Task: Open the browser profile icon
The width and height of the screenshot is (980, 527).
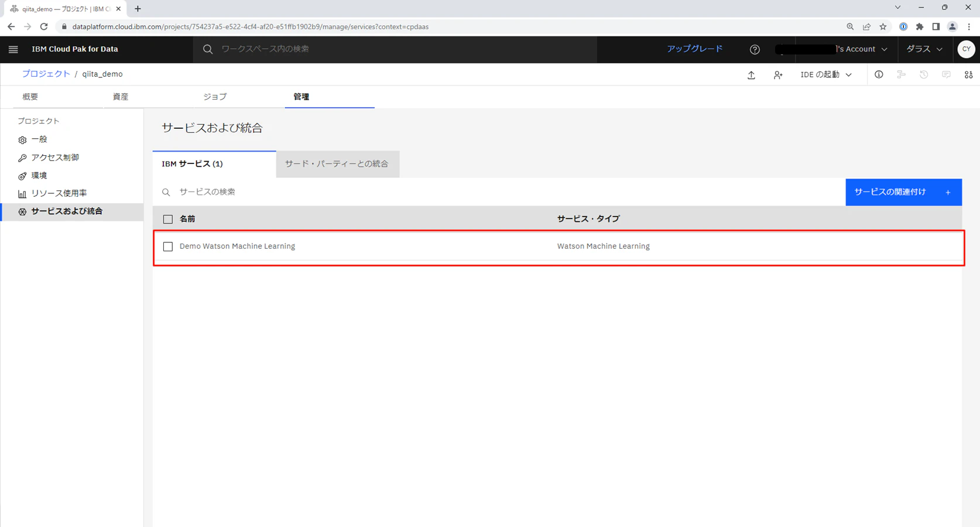Action: point(952,26)
